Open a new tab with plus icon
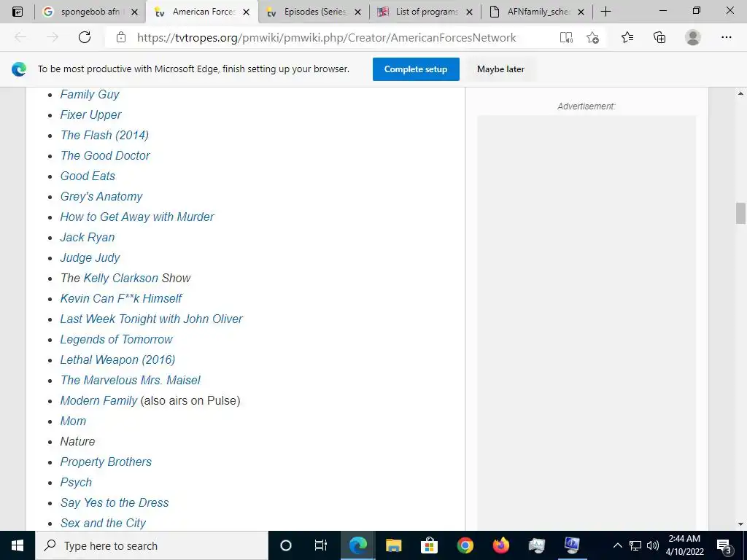 click(605, 12)
